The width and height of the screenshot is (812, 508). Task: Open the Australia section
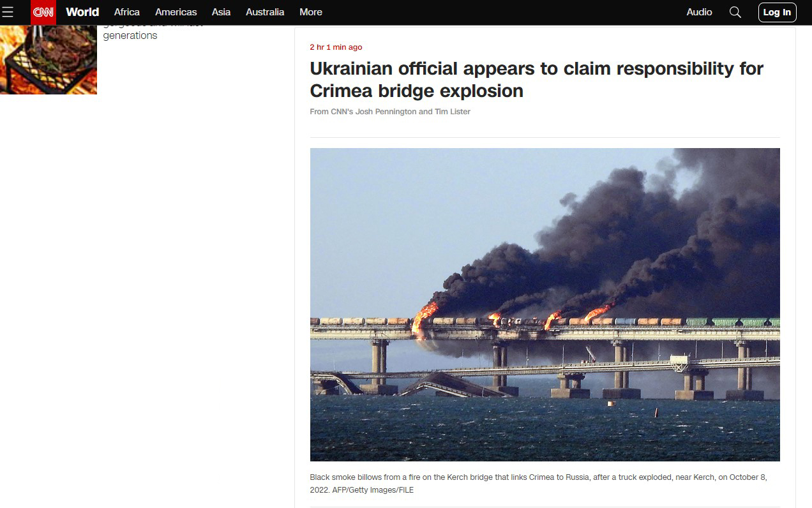265,12
